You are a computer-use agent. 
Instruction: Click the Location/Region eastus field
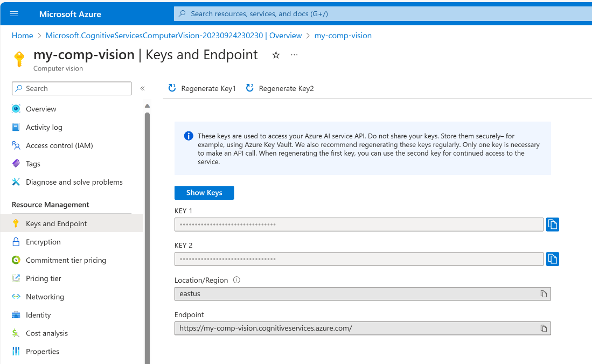pos(363,294)
